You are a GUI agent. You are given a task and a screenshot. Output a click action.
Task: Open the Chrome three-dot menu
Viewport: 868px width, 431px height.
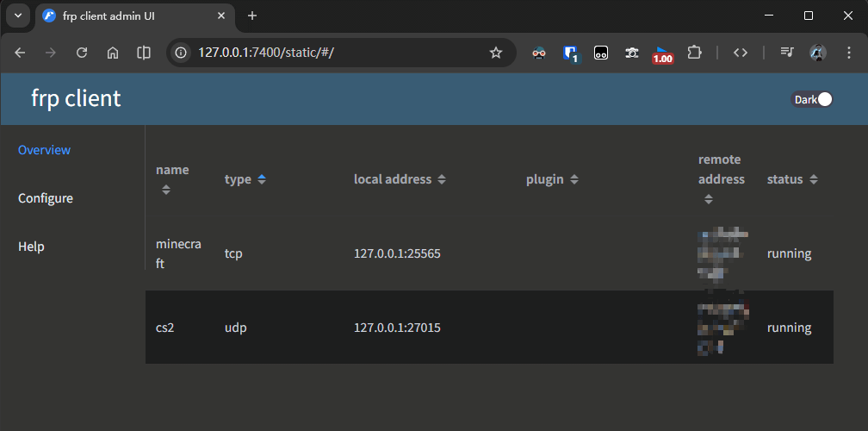pyautogui.click(x=849, y=53)
